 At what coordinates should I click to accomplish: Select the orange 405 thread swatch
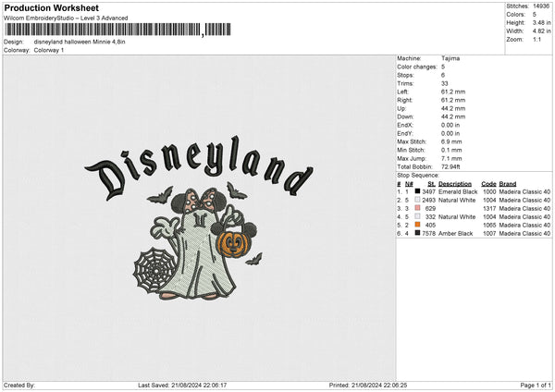pos(417,225)
